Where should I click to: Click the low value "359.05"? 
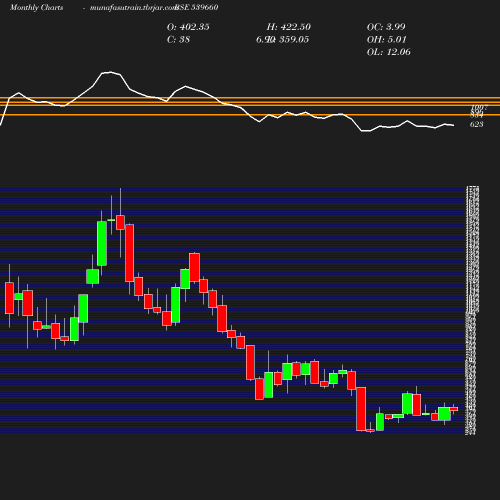pos(294,40)
